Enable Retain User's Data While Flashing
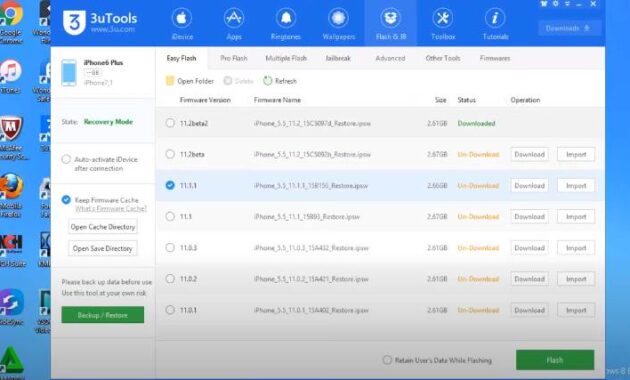The image size is (630, 380). (387, 360)
